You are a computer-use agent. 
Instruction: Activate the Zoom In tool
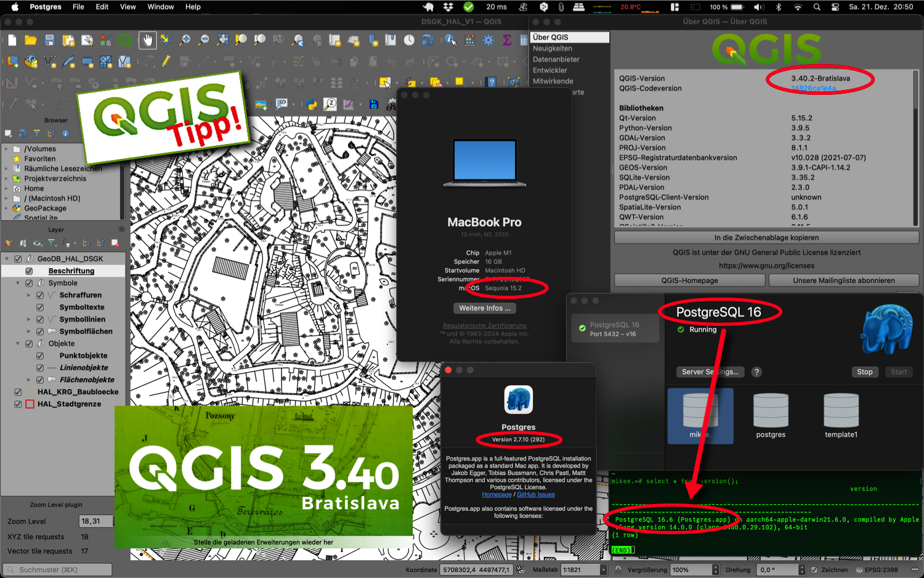click(x=185, y=39)
